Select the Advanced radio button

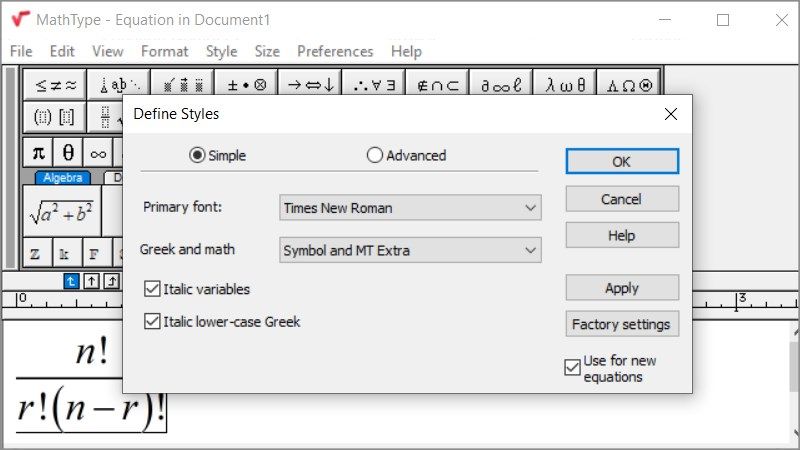click(x=375, y=155)
